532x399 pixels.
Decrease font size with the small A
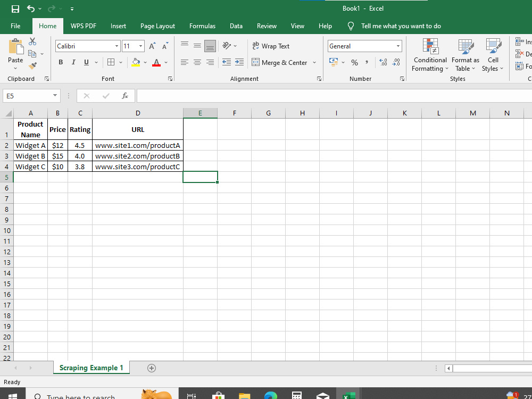pyautogui.click(x=165, y=46)
